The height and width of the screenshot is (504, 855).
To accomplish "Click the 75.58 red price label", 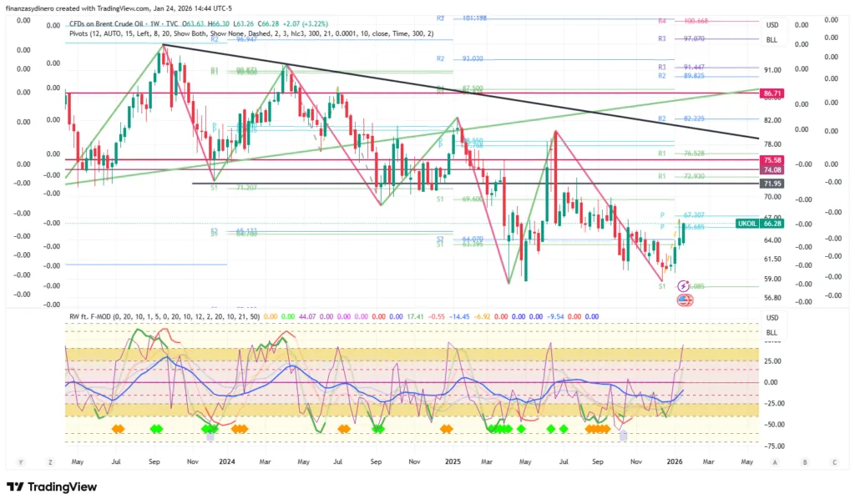I will click(772, 159).
